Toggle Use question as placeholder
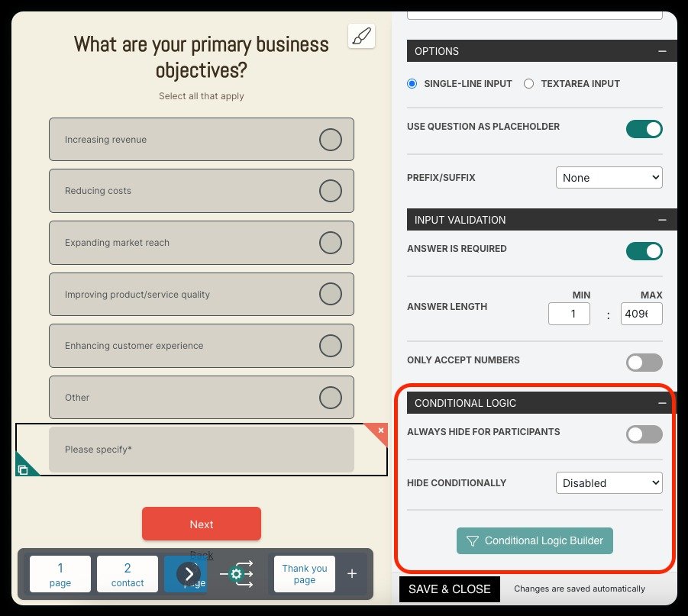The height and width of the screenshot is (616, 688). click(x=644, y=129)
